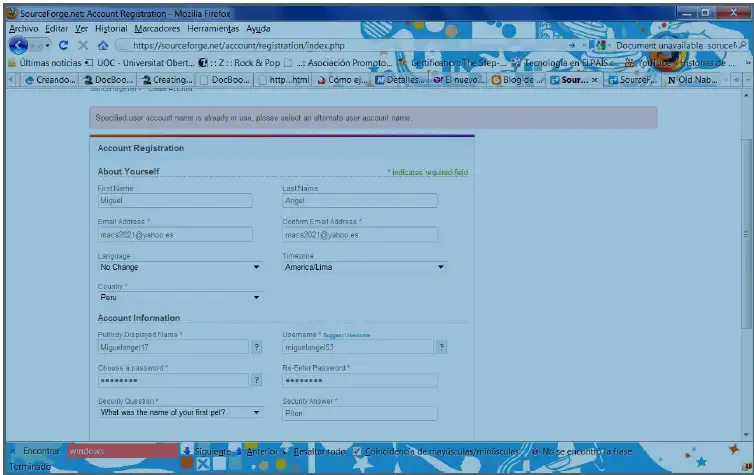Open the Asociación Promoto... bookmark

(339, 63)
